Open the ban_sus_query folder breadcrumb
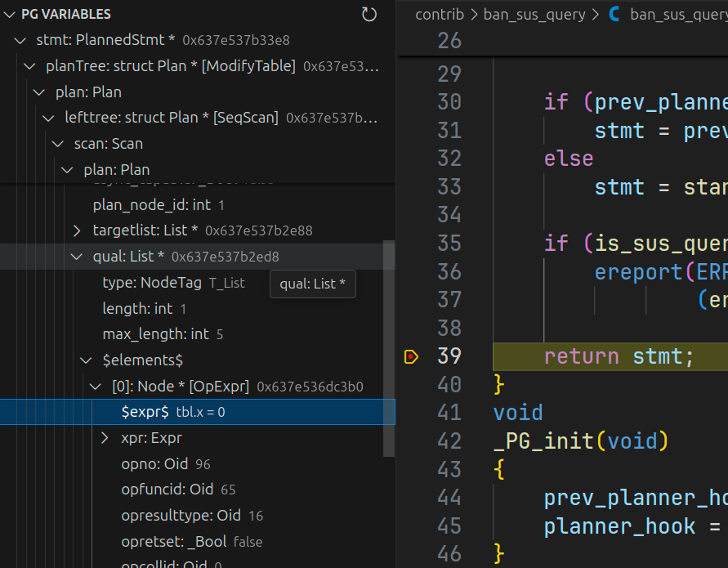This screenshot has height=568, width=728. (534, 14)
